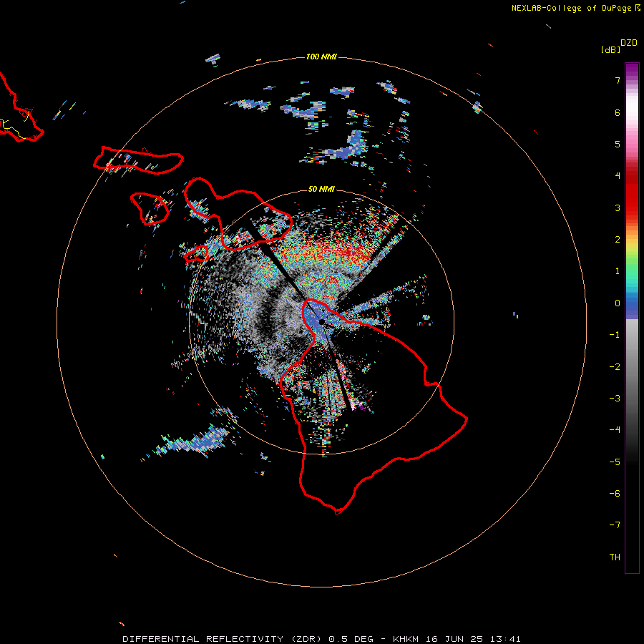
Task: Click the -4 value on the color scale
Action: 615,430
